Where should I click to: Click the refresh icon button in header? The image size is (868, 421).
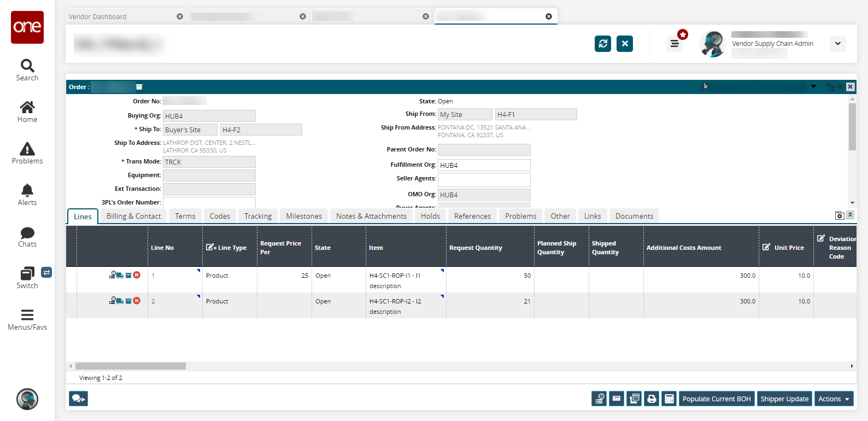603,44
